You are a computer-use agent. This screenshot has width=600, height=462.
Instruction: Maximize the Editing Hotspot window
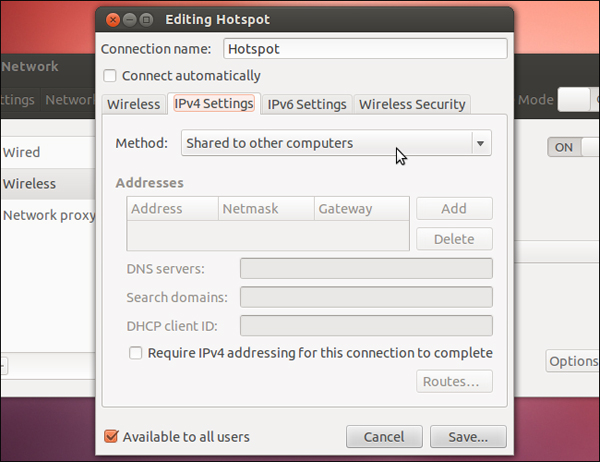[x=147, y=20]
